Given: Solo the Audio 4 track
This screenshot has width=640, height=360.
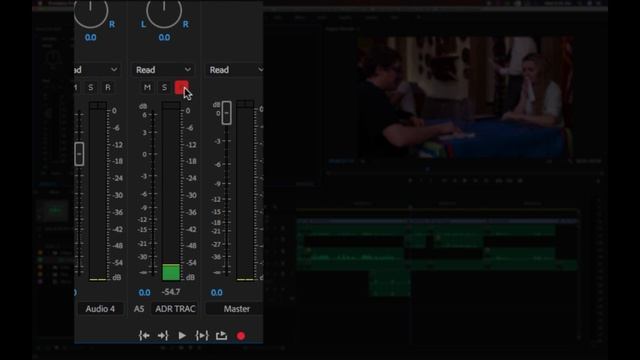Looking at the screenshot, I should click(91, 87).
